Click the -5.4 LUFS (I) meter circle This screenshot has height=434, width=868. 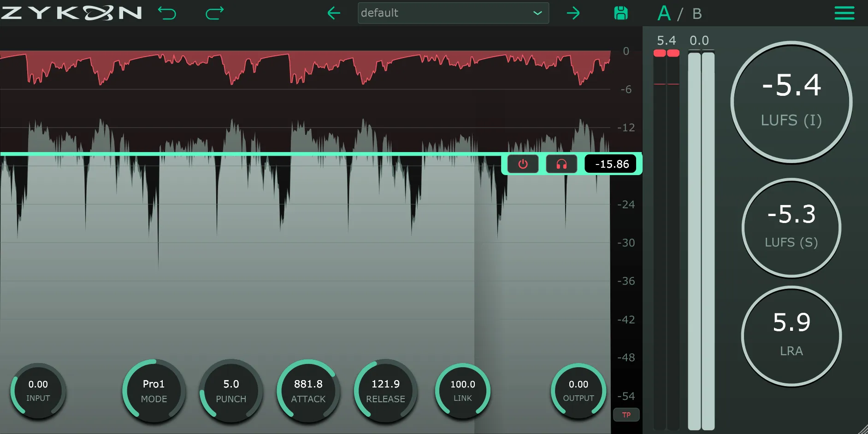pos(791,101)
